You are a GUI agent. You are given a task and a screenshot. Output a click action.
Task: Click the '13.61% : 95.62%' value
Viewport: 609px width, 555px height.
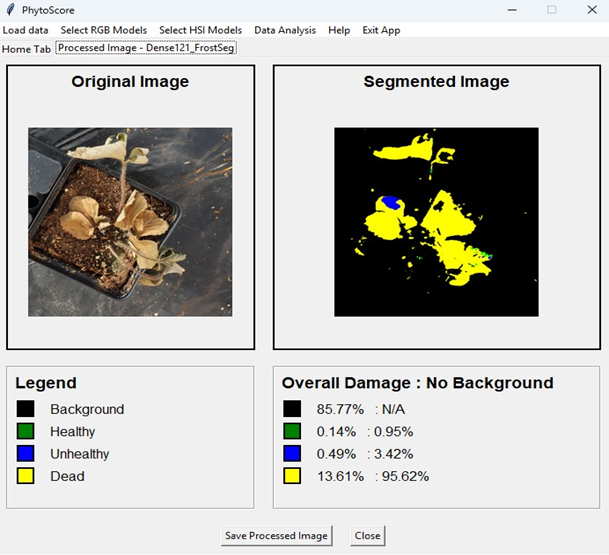pyautogui.click(x=373, y=476)
